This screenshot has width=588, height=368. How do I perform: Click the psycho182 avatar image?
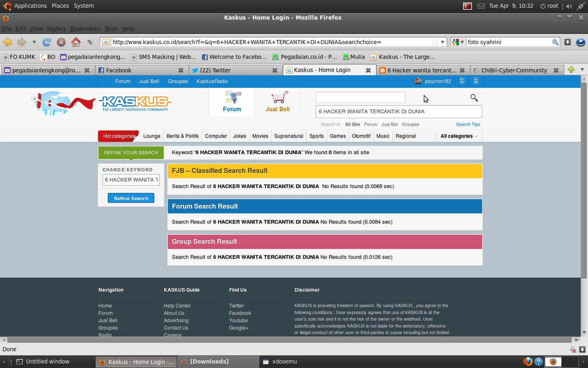[x=418, y=81]
